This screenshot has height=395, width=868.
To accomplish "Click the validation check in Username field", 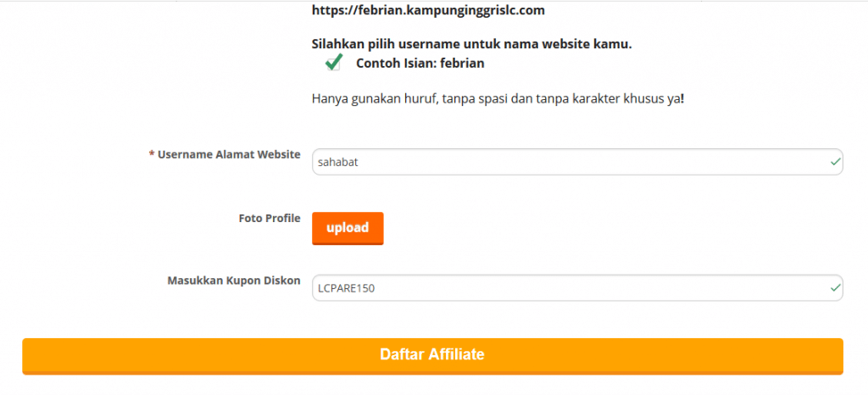I will (x=836, y=161).
